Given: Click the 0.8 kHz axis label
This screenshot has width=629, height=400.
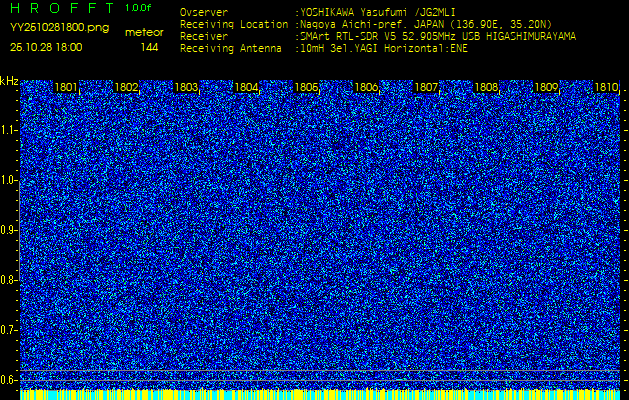Looking at the screenshot, I should [9, 280].
